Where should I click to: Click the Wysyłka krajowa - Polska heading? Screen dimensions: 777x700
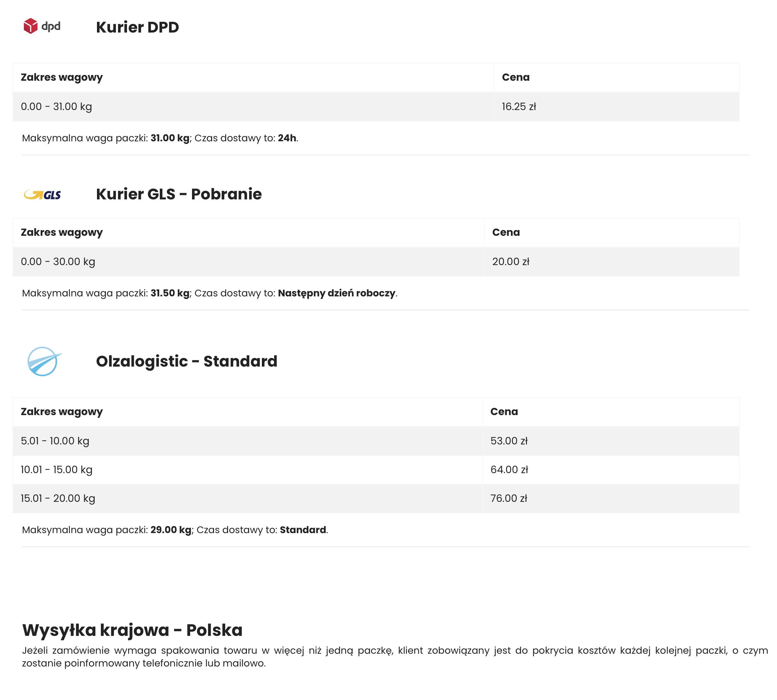pyautogui.click(x=132, y=630)
